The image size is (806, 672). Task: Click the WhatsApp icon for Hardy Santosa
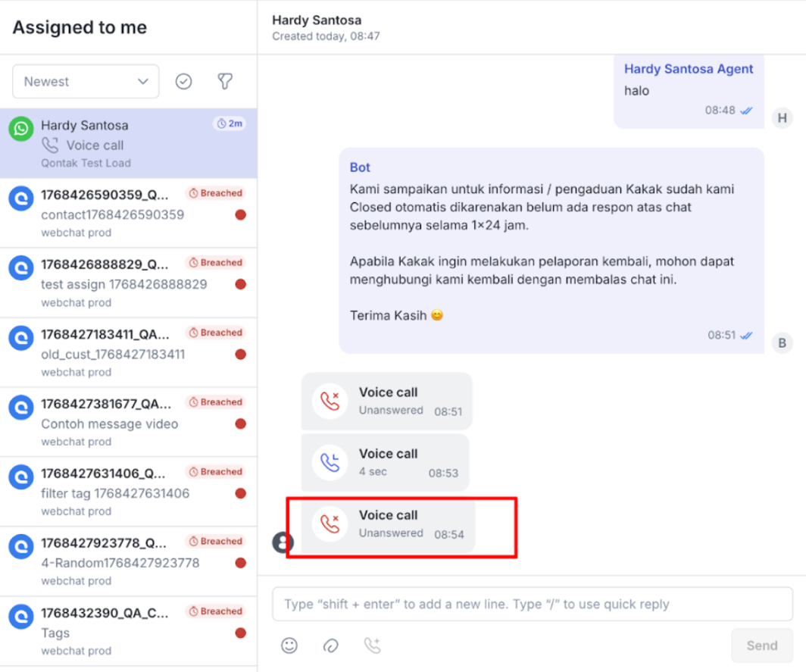tap(21, 128)
